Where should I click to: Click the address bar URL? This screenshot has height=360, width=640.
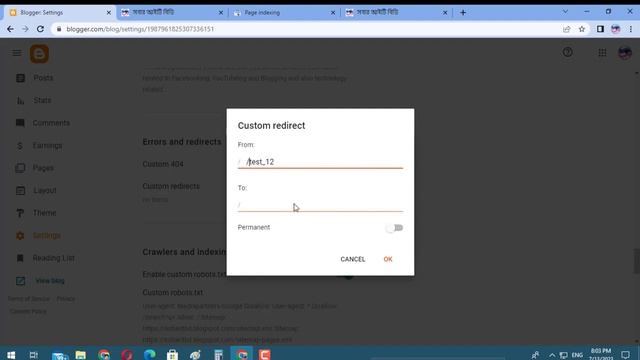(140, 29)
